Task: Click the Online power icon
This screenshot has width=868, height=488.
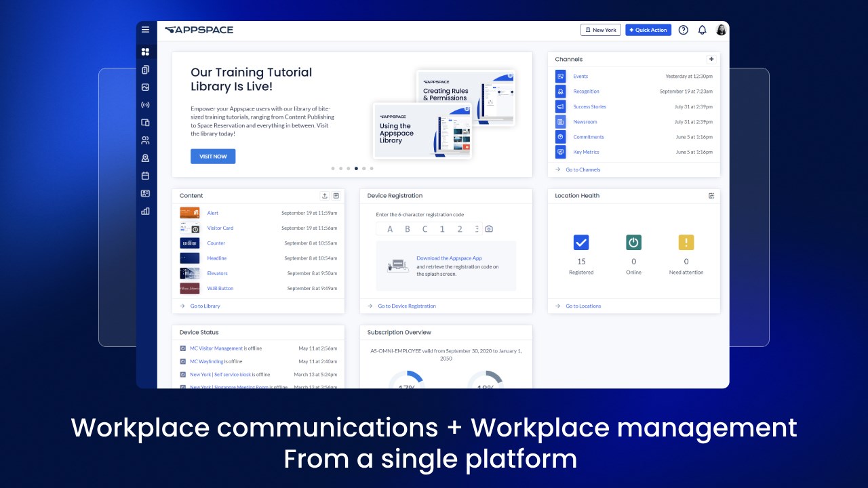Action: point(633,243)
